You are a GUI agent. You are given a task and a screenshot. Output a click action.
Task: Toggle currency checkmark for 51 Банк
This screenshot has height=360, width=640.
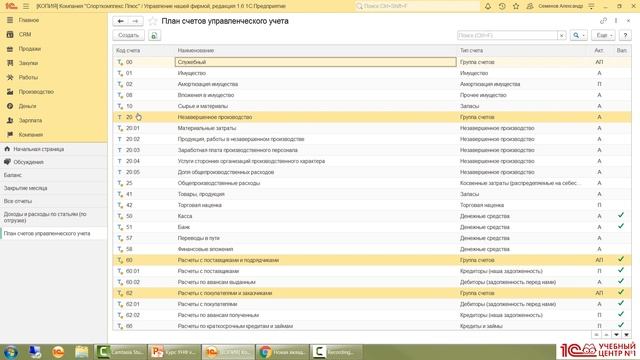tap(621, 226)
